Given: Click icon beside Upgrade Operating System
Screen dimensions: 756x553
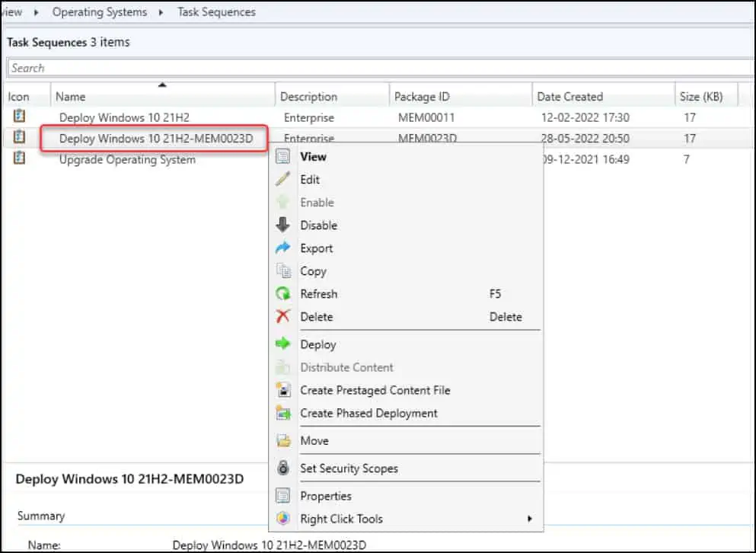Looking at the screenshot, I should coord(19,158).
